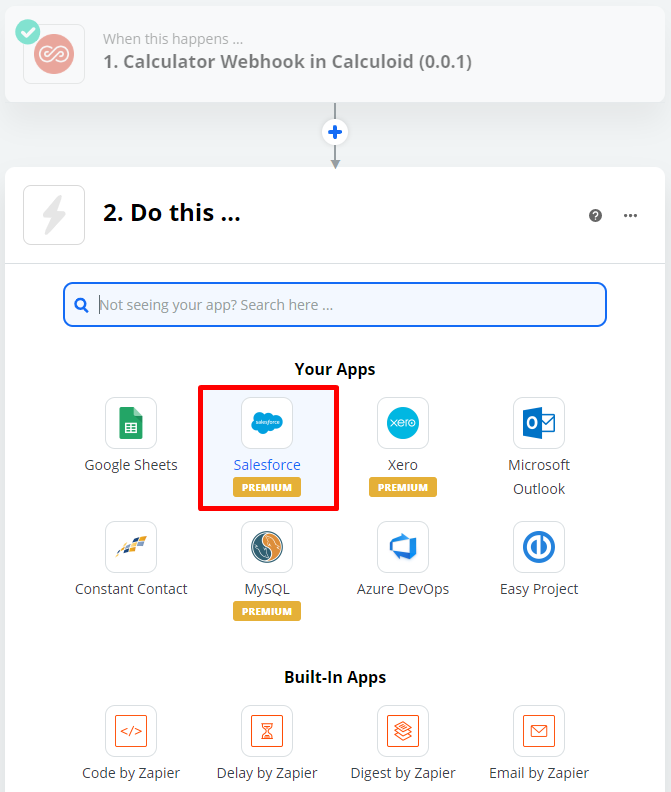671x792 pixels.
Task: Click the PREMIUM badge under Xero
Action: 403,487
